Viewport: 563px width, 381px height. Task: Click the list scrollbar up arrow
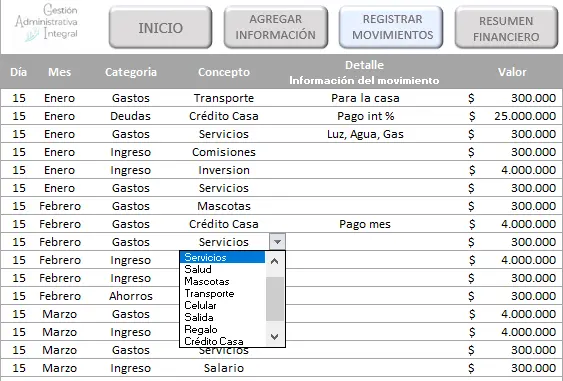[x=275, y=261]
